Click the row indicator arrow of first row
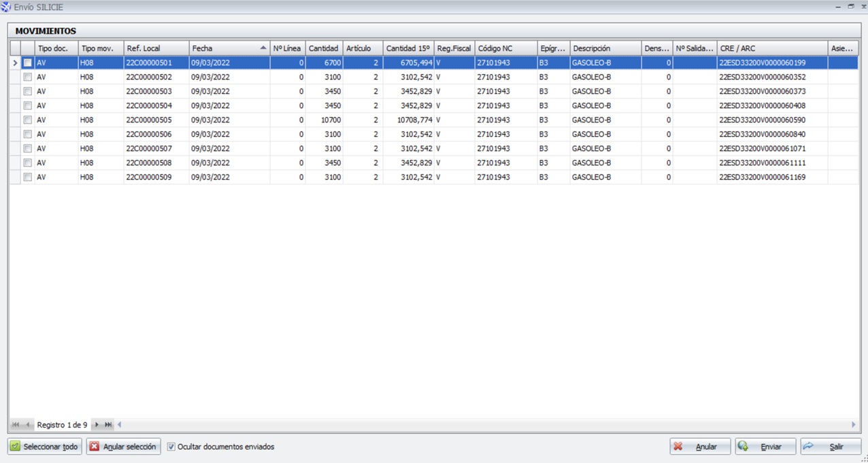Image resolution: width=868 pixels, height=463 pixels. pos(15,63)
